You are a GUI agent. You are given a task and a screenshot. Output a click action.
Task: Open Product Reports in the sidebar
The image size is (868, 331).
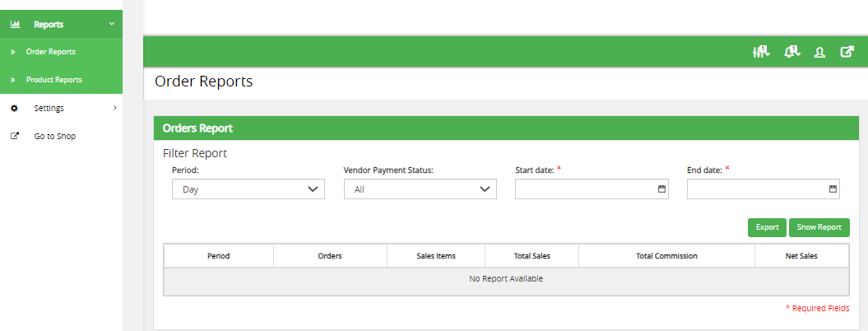pyautogui.click(x=54, y=80)
